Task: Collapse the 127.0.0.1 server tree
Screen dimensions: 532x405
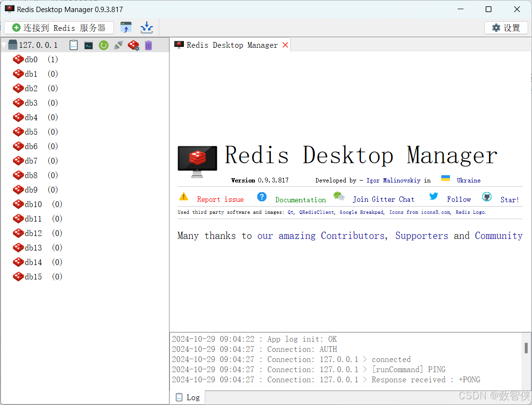Action: click(x=5, y=45)
